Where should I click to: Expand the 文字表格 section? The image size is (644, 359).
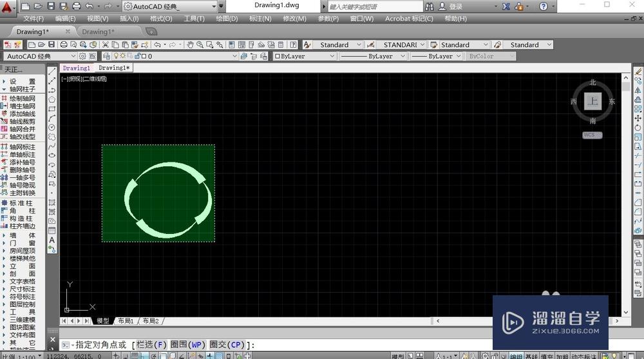coord(4,281)
